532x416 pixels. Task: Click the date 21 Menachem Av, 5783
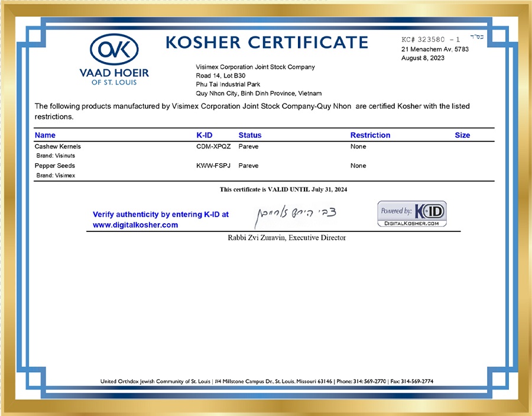pos(435,49)
